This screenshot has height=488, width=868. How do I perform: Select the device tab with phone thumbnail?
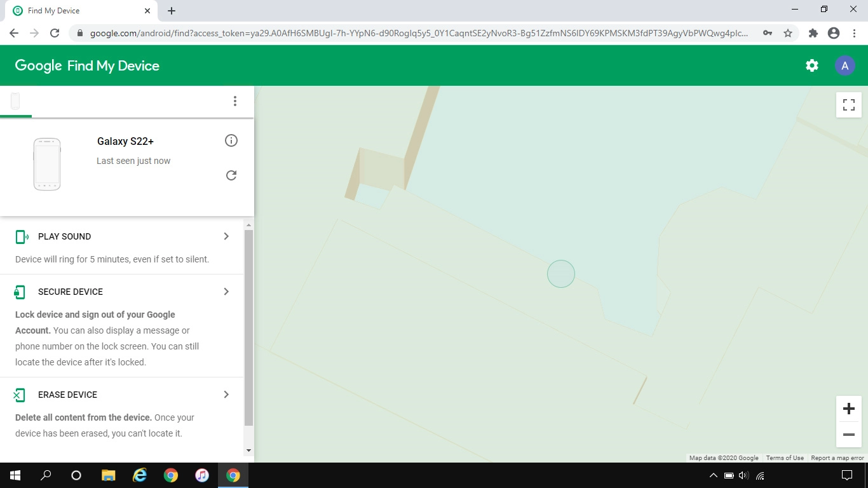15,101
